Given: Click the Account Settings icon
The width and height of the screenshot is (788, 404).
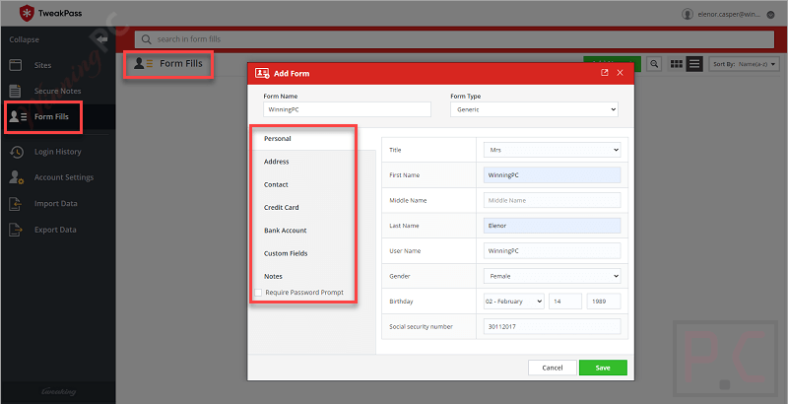Looking at the screenshot, I should [x=16, y=177].
